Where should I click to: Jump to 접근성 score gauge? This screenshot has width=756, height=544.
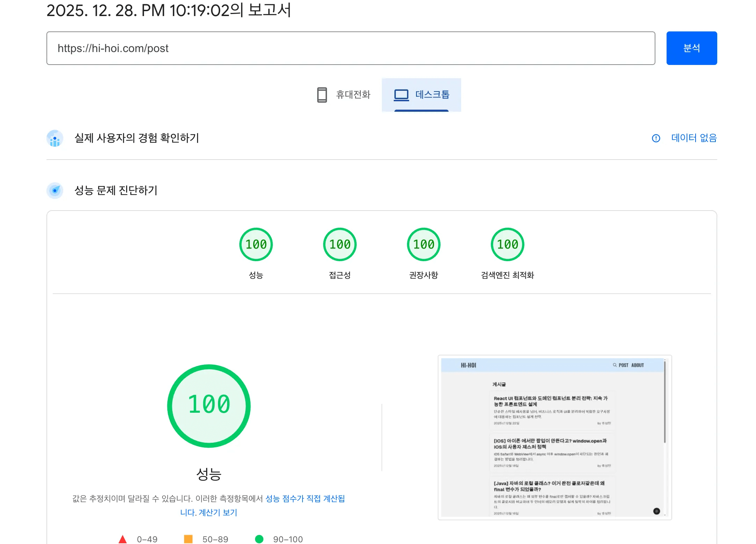pyautogui.click(x=340, y=244)
